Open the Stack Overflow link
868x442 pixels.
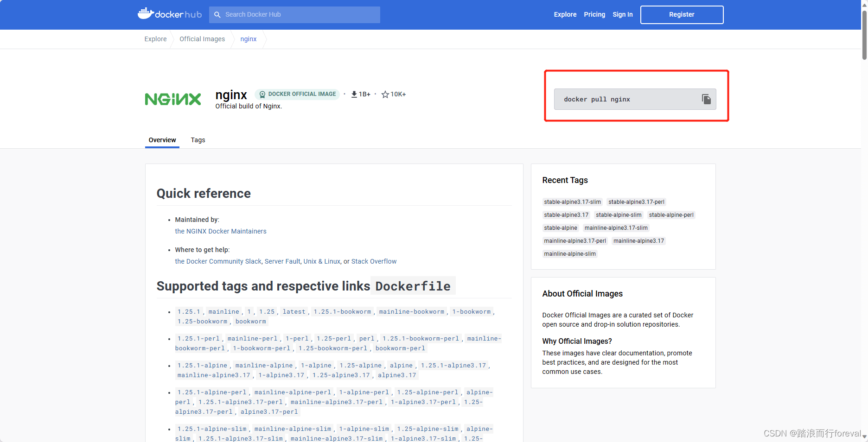[374, 261]
